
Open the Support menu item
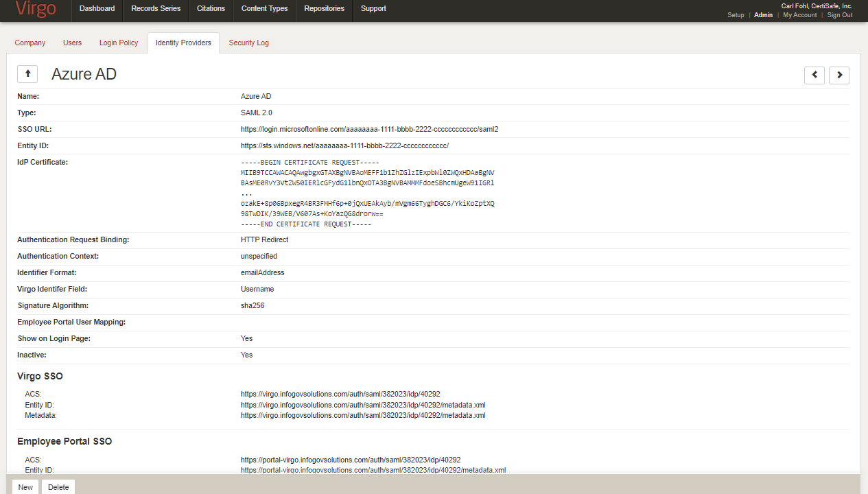(373, 9)
